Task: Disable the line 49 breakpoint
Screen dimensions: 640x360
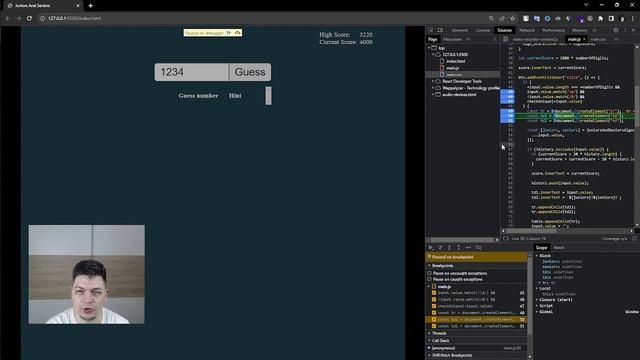Action: click(434, 313)
